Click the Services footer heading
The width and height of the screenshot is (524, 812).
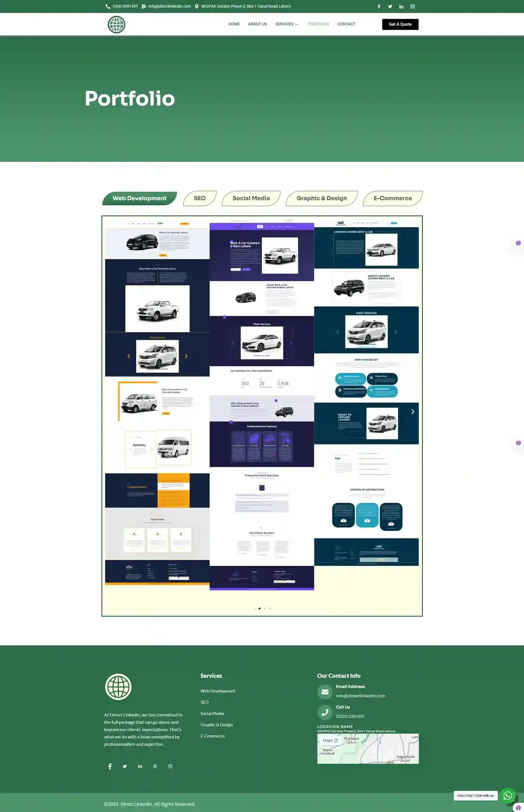(x=211, y=676)
